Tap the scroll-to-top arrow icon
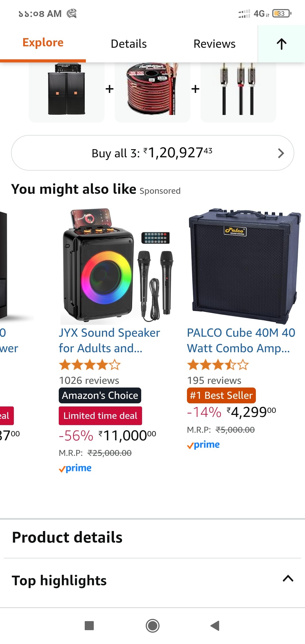 [281, 44]
